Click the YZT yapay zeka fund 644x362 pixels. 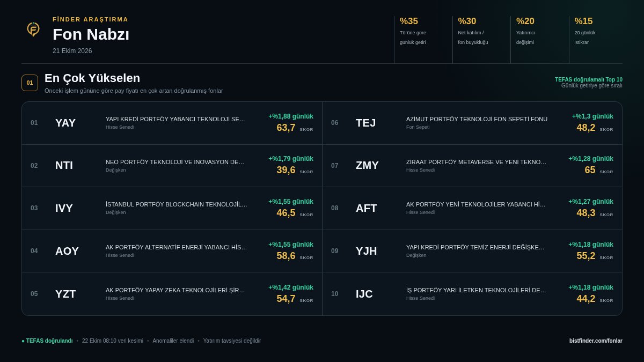(x=172, y=294)
